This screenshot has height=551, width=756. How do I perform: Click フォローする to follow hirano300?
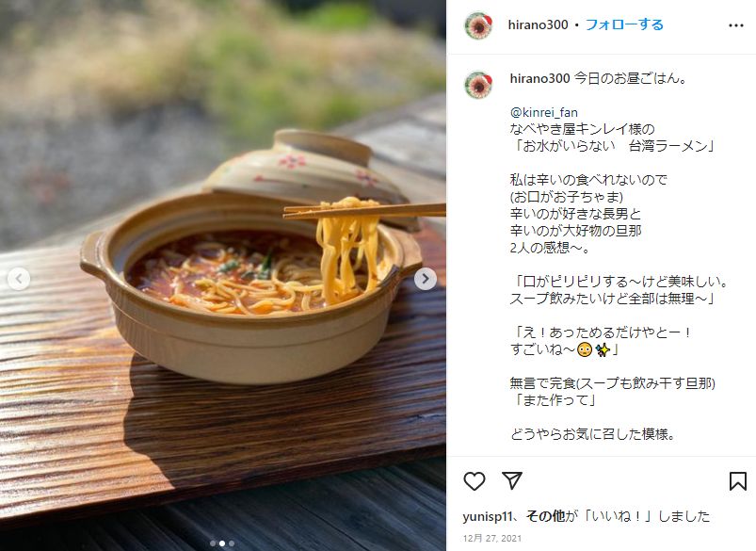coord(624,24)
